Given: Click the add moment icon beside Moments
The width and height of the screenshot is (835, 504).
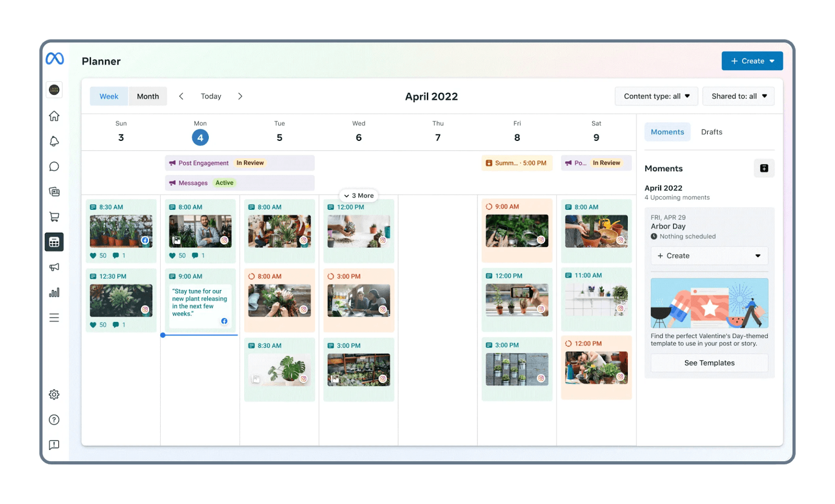Looking at the screenshot, I should click(764, 168).
